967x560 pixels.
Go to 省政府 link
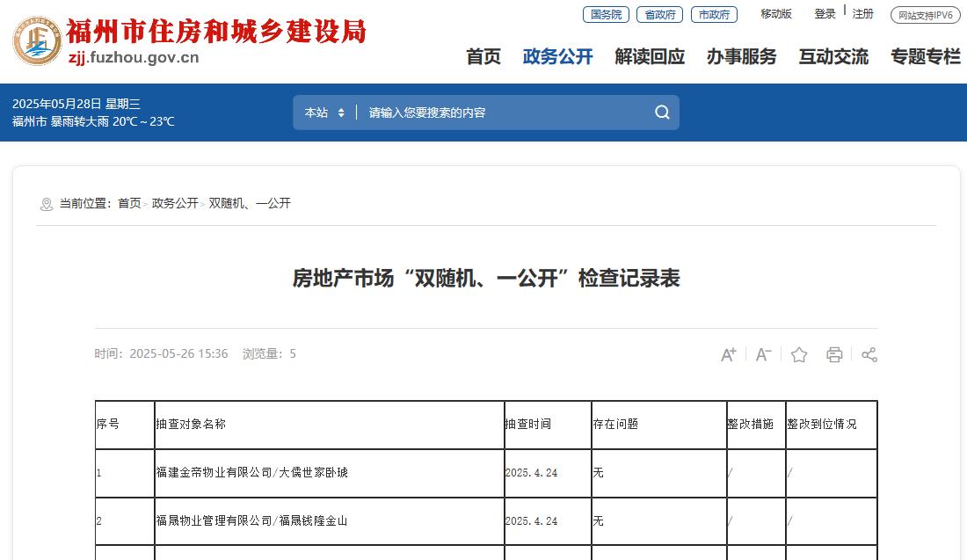[x=660, y=15]
